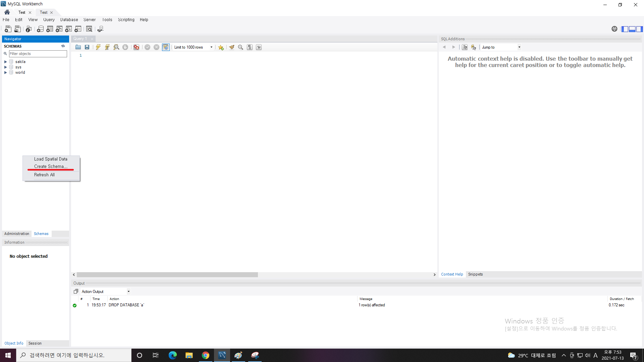Open SQL script file folder icon
This screenshot has height=362, width=644.
point(78,47)
